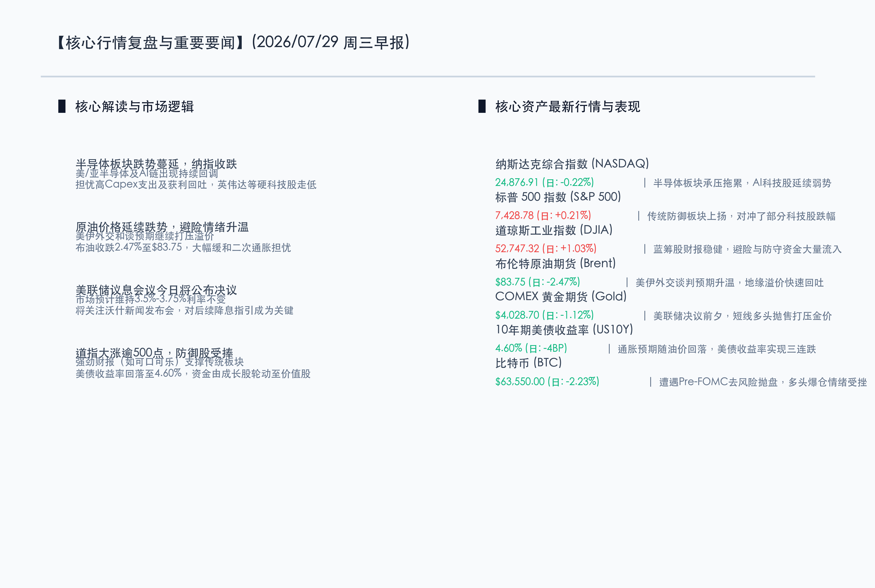
Task: Click the line 美债收益率回落至4.60%
Action: click(x=193, y=373)
